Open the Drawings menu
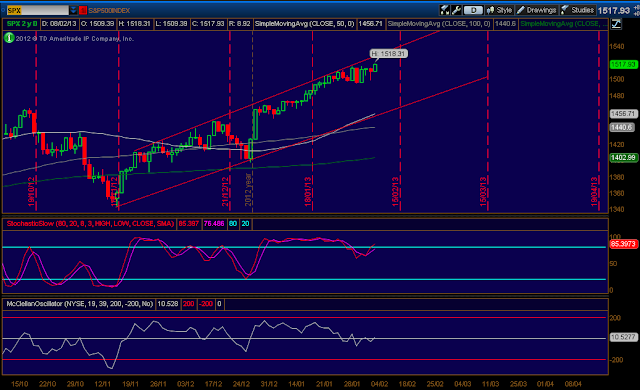The image size is (640, 390). pos(537,10)
